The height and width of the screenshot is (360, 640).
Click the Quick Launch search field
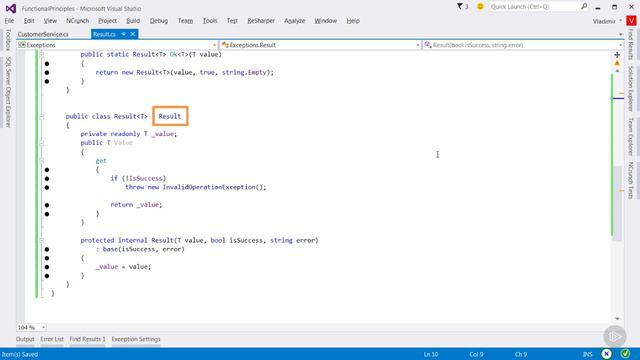coord(534,7)
